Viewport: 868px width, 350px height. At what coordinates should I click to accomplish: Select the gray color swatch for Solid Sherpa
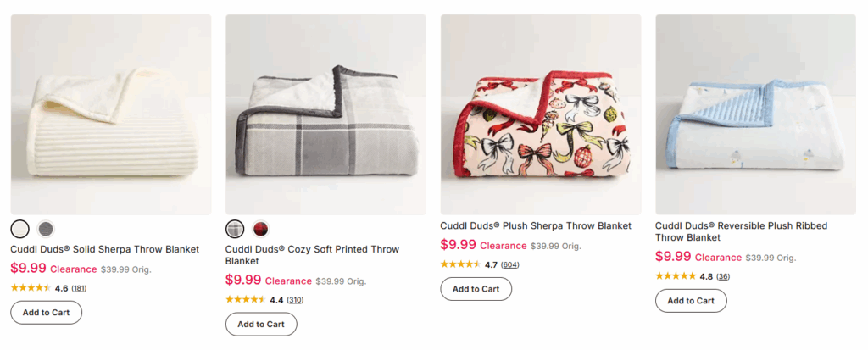(46, 229)
